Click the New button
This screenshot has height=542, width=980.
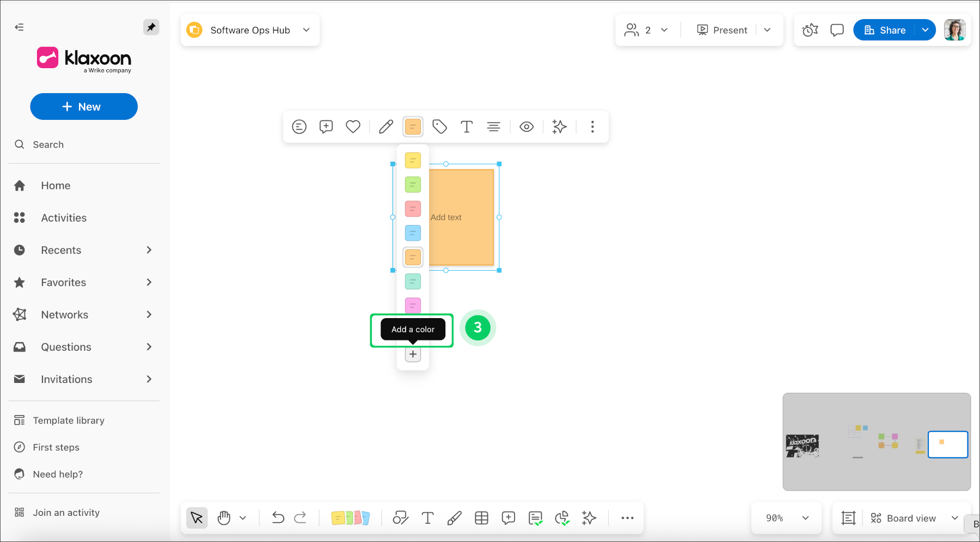click(x=83, y=106)
